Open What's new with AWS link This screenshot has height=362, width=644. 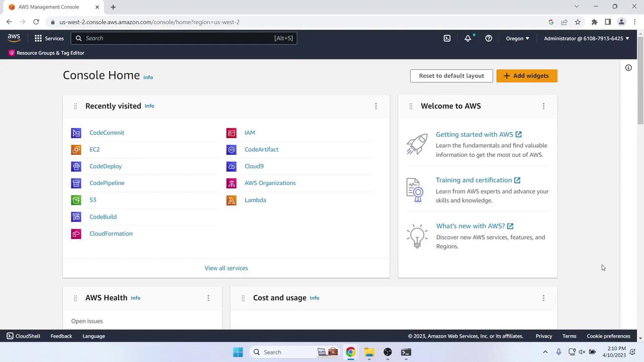pos(474,226)
